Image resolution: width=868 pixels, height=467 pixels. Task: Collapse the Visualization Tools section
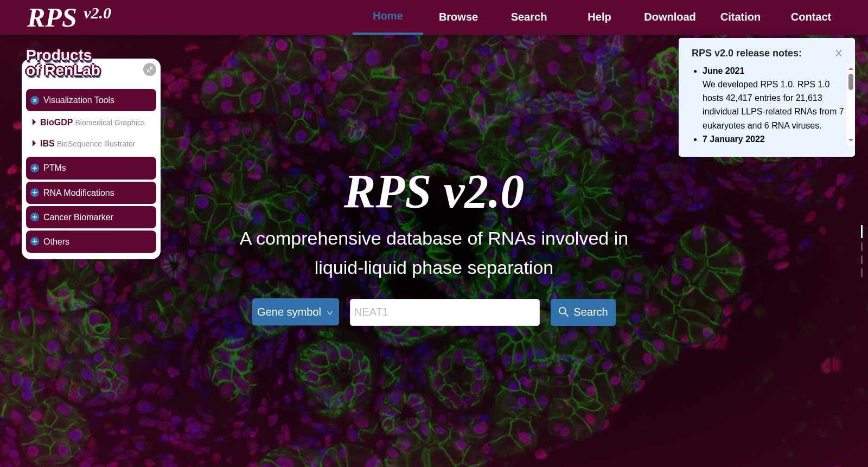pos(91,100)
